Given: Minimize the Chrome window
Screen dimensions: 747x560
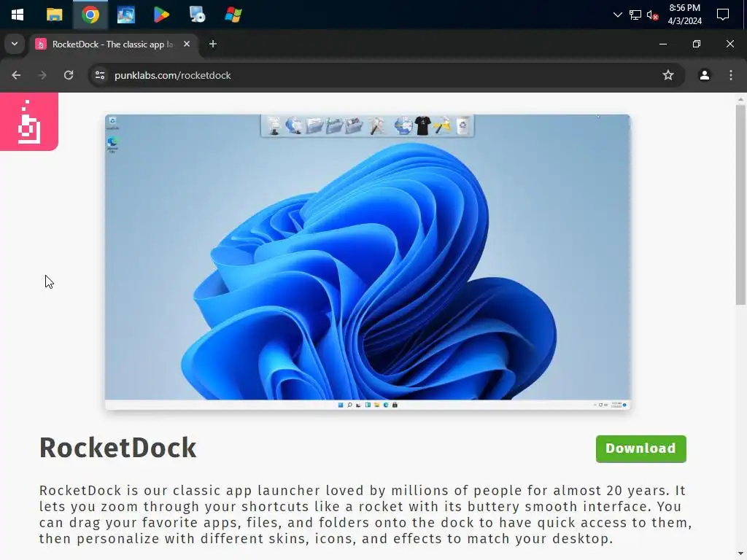Looking at the screenshot, I should (x=662, y=44).
